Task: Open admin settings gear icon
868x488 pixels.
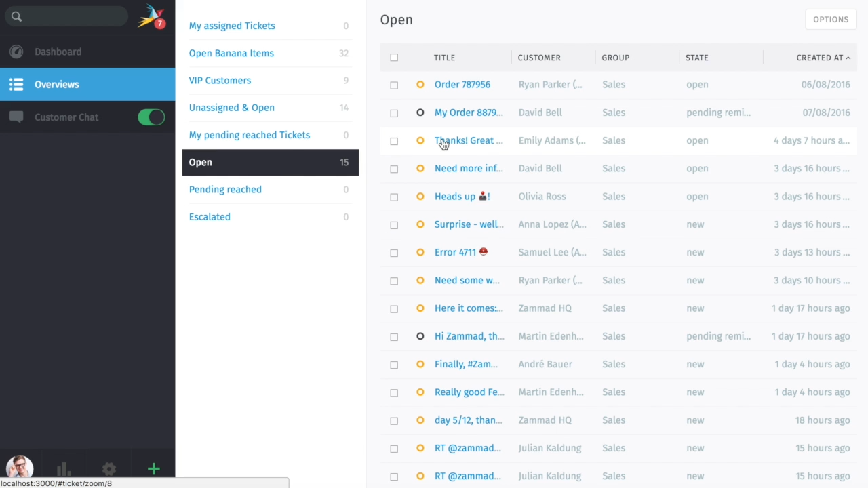Action: [x=108, y=469]
